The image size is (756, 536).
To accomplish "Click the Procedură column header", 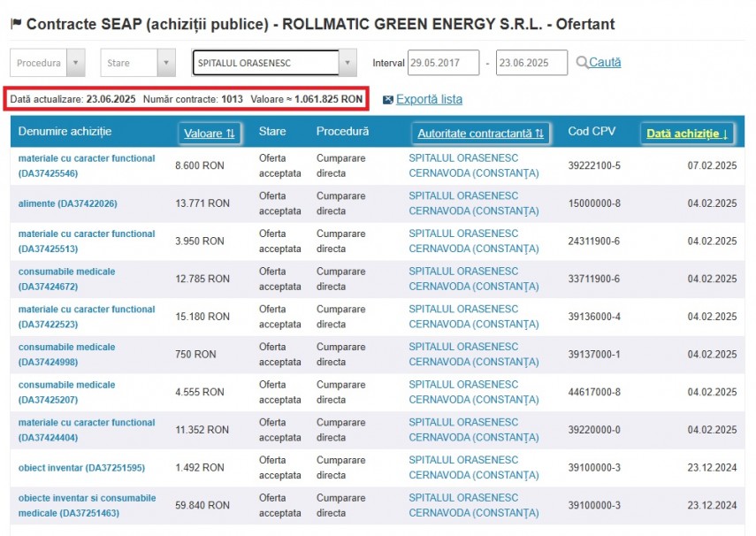I will click(x=342, y=131).
